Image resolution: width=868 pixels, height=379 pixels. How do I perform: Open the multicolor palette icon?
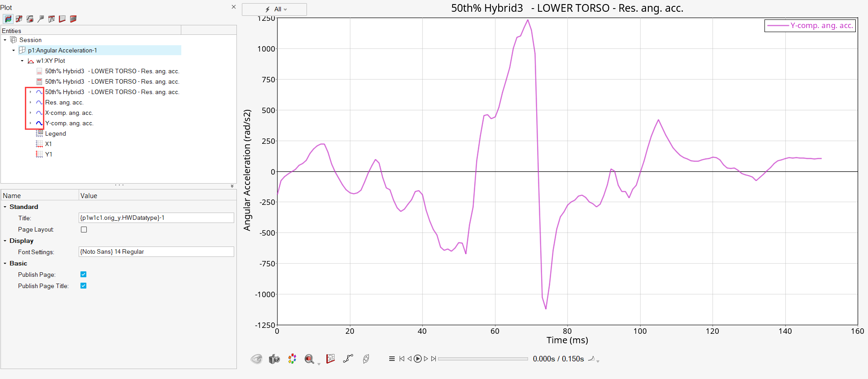point(292,359)
